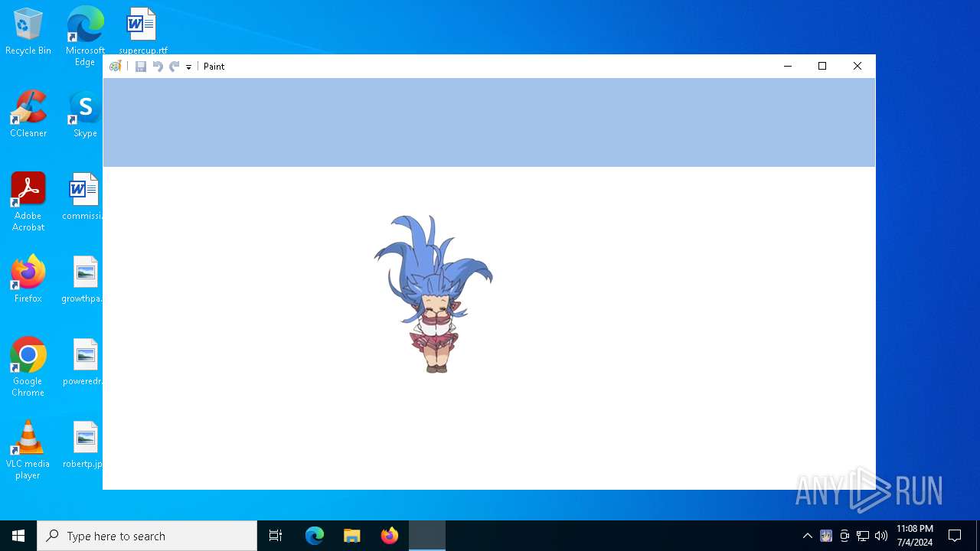Select the robertp.jp... image file on desktop

[83, 445]
